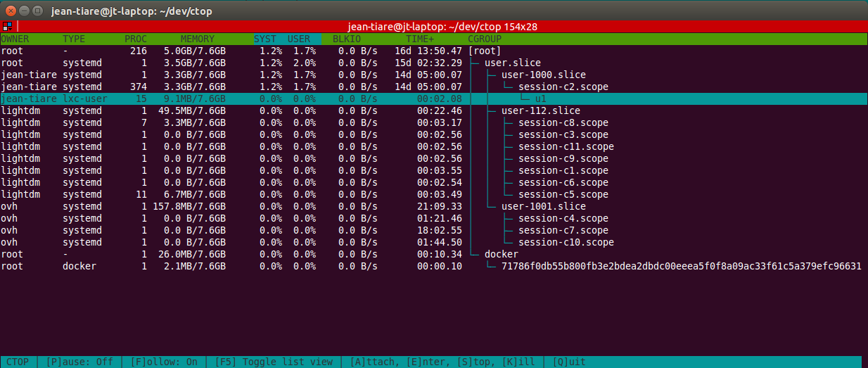The width and height of the screenshot is (868, 368).
Task: Click the 49.5MB/7.6GB memory value
Action: point(192,110)
